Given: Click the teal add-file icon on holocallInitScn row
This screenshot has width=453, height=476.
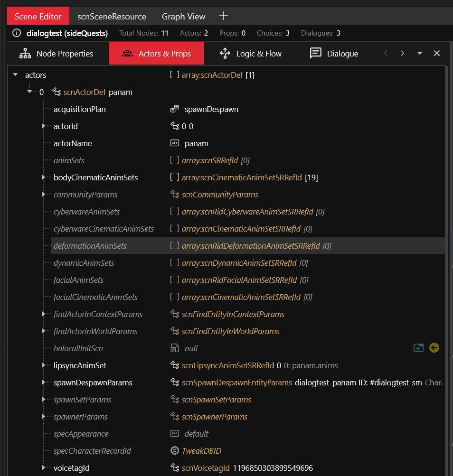Looking at the screenshot, I should click(418, 348).
